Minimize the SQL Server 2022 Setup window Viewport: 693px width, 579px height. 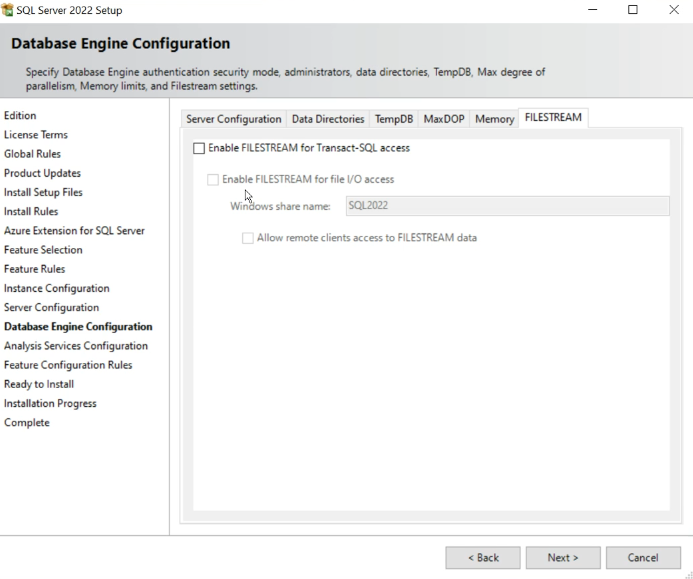593,10
